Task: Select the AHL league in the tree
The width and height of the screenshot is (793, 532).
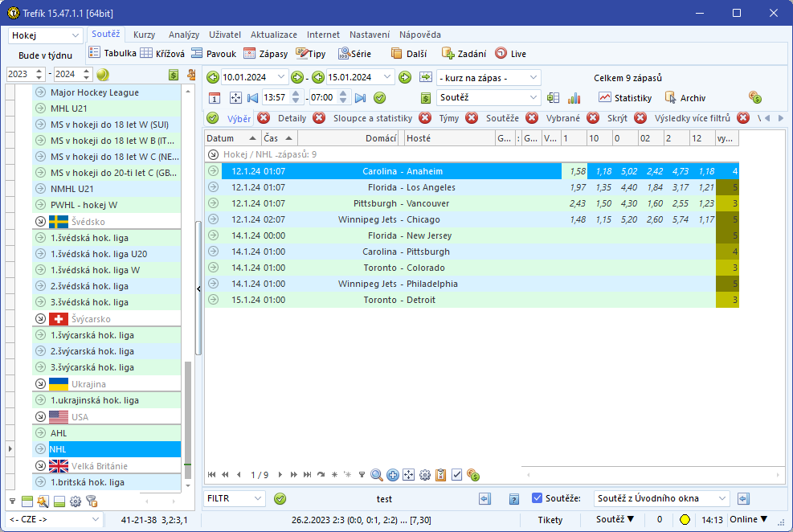Action: pos(106,433)
